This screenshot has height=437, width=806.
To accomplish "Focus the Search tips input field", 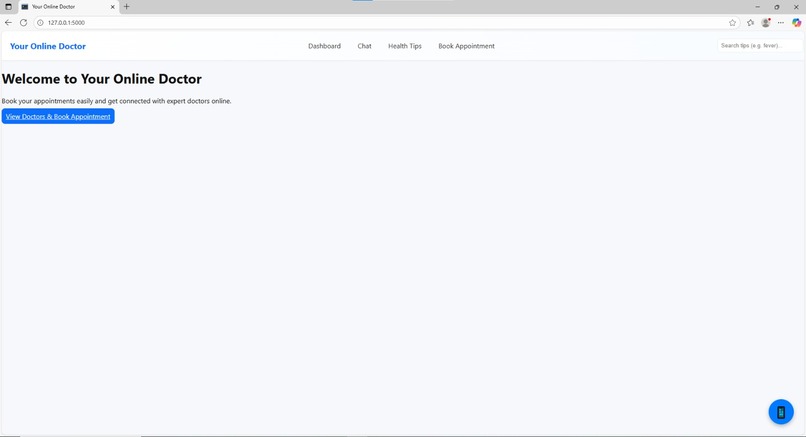I will point(759,46).
